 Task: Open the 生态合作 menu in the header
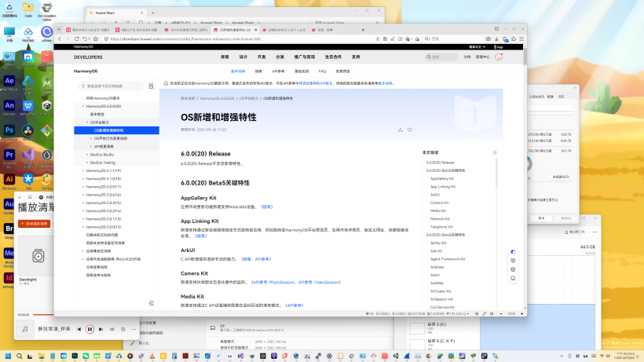pos(333,57)
